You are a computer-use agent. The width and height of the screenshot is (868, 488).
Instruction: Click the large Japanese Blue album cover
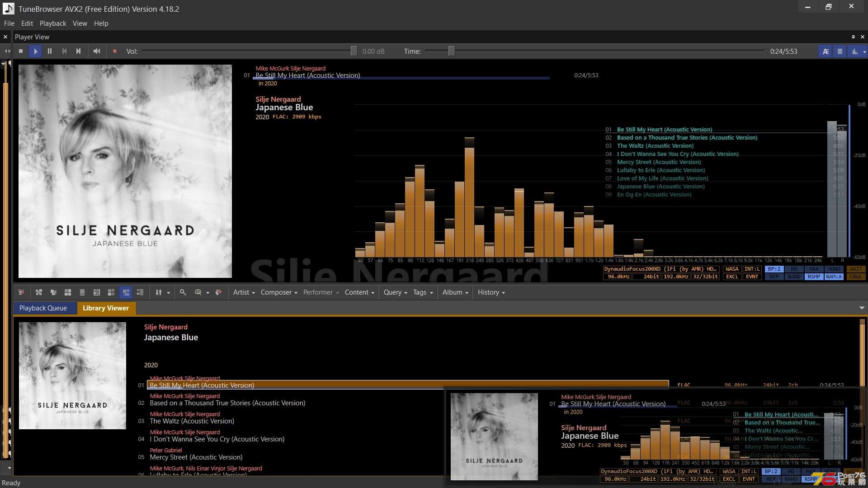click(x=125, y=171)
